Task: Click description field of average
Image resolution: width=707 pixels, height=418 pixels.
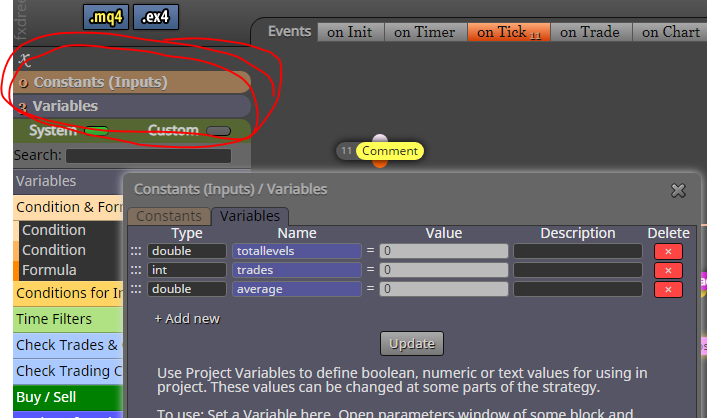Action: coord(578,289)
